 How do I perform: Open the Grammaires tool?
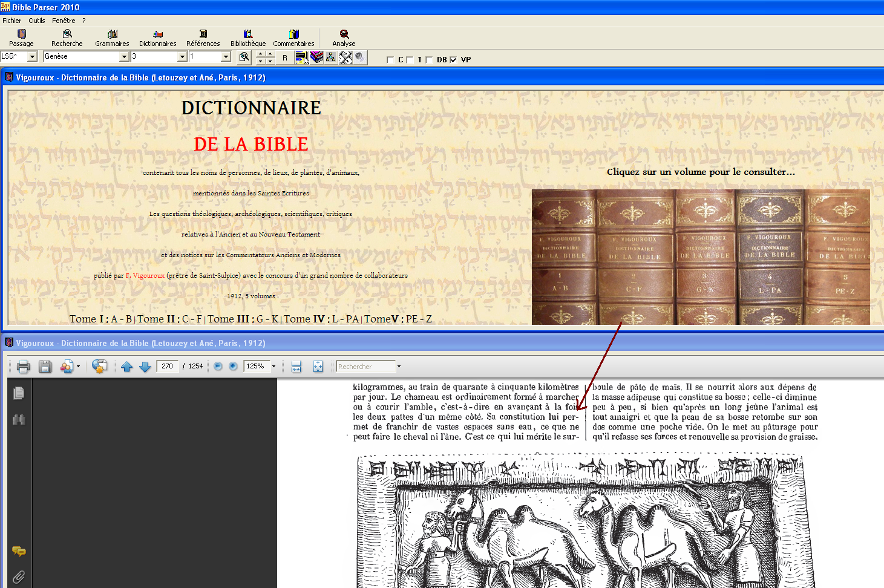click(x=112, y=38)
